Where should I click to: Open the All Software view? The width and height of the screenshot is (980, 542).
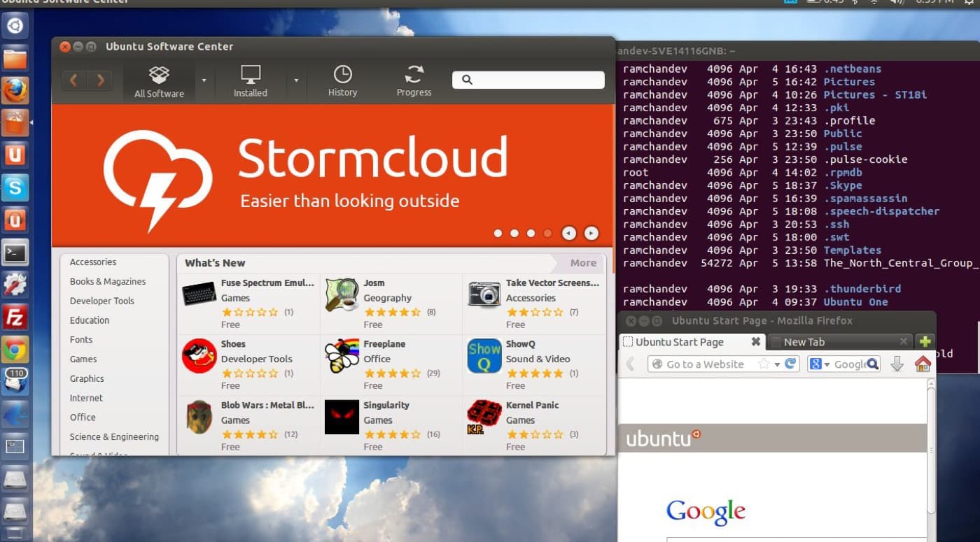(159, 82)
